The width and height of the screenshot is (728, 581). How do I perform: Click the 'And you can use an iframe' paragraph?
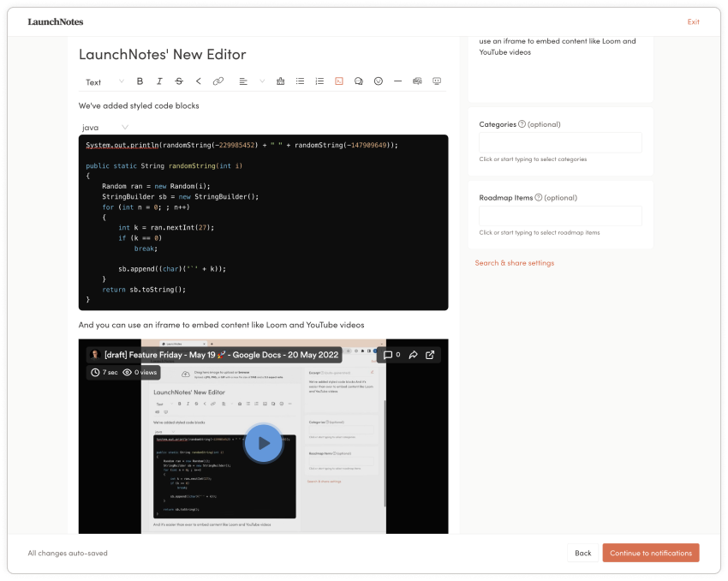point(222,325)
